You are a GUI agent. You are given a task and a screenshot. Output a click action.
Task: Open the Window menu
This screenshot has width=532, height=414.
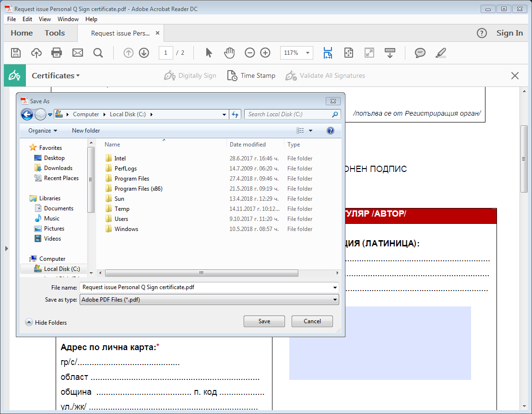[x=68, y=19]
